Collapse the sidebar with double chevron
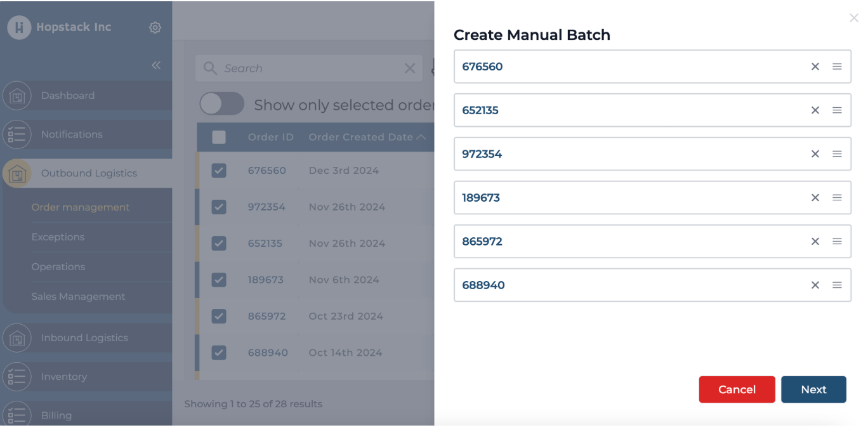868x430 pixels. 156,65
